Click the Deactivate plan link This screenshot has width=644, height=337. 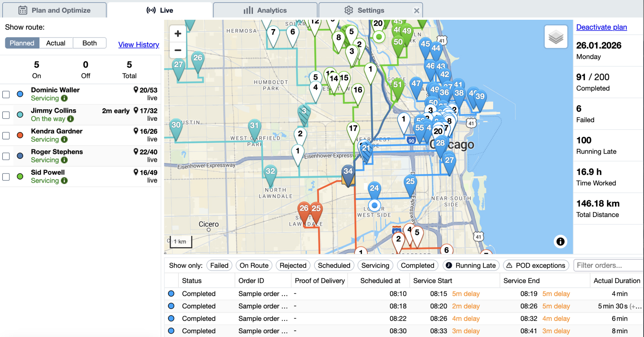(601, 27)
